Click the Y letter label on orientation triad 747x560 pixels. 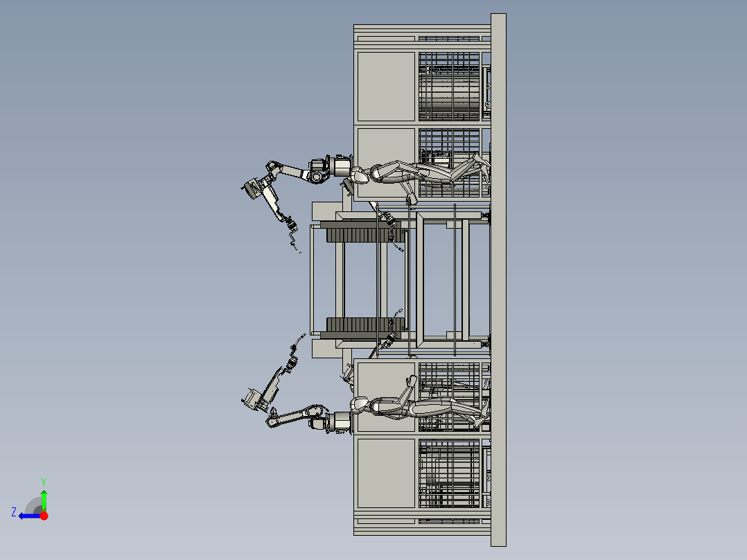44,482
